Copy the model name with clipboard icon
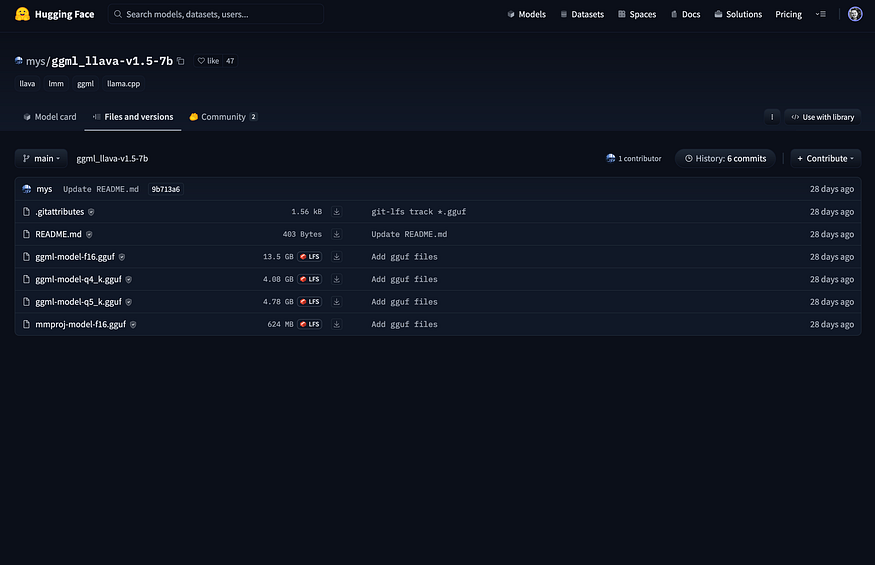 coord(181,61)
